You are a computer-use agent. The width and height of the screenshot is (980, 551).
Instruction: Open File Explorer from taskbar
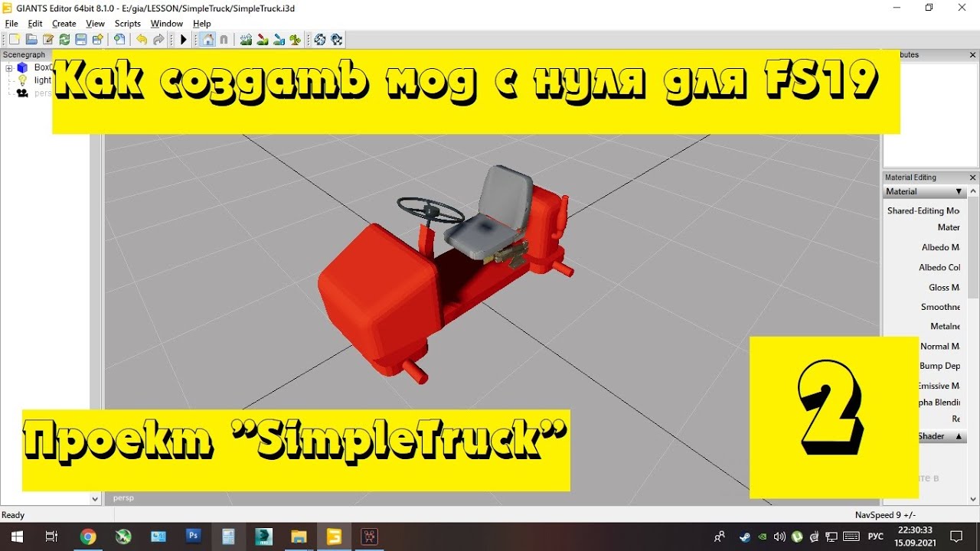click(299, 536)
